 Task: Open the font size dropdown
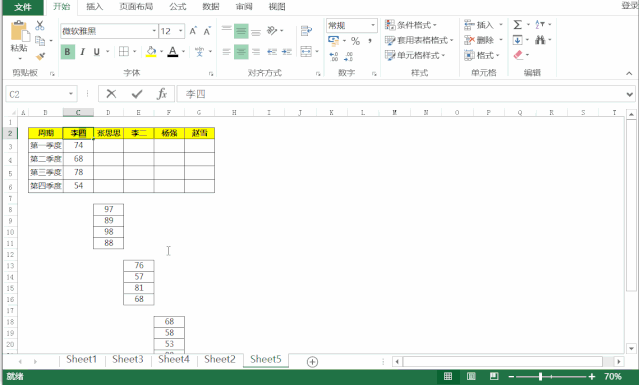tap(181, 31)
